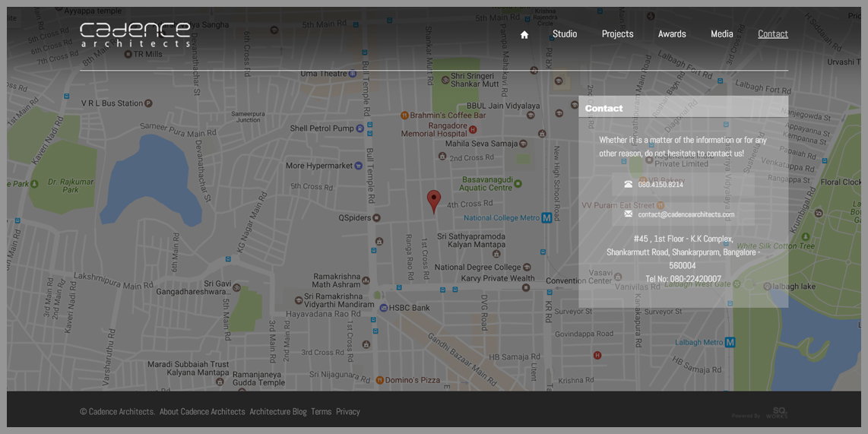Screen dimensions: 868x434
Task: Open the About Cadence Architects footer link
Action: [202, 412]
